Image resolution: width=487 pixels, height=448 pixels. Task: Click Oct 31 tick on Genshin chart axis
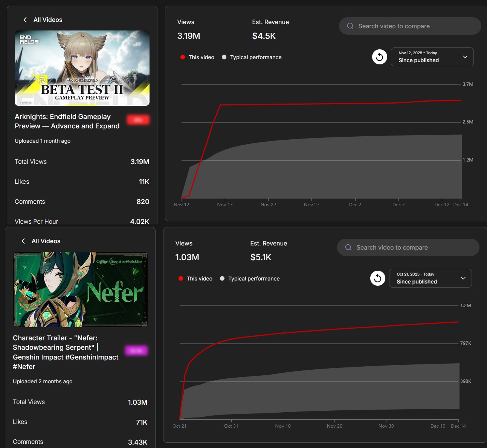pyautogui.click(x=231, y=426)
